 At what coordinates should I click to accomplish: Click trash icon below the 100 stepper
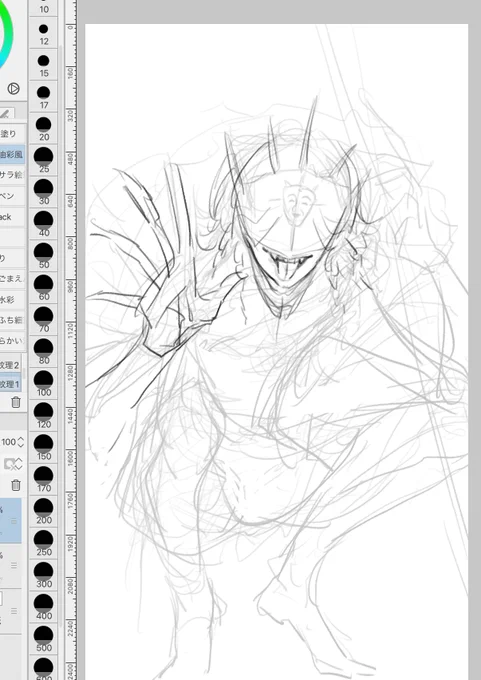pyautogui.click(x=16, y=485)
